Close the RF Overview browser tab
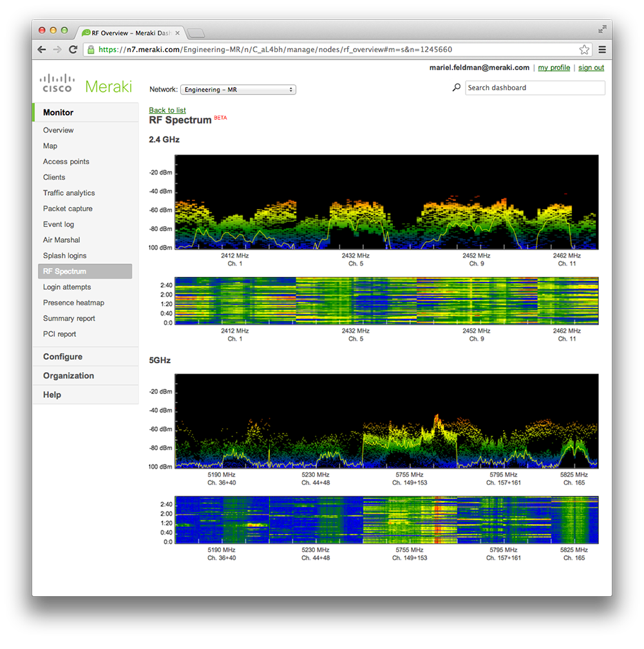The height and width of the screenshot is (649, 644). (x=178, y=33)
